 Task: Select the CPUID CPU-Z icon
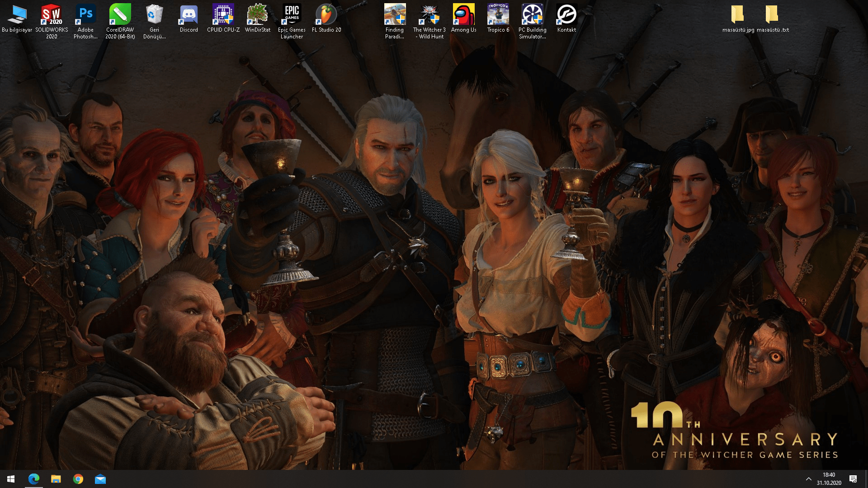(223, 15)
